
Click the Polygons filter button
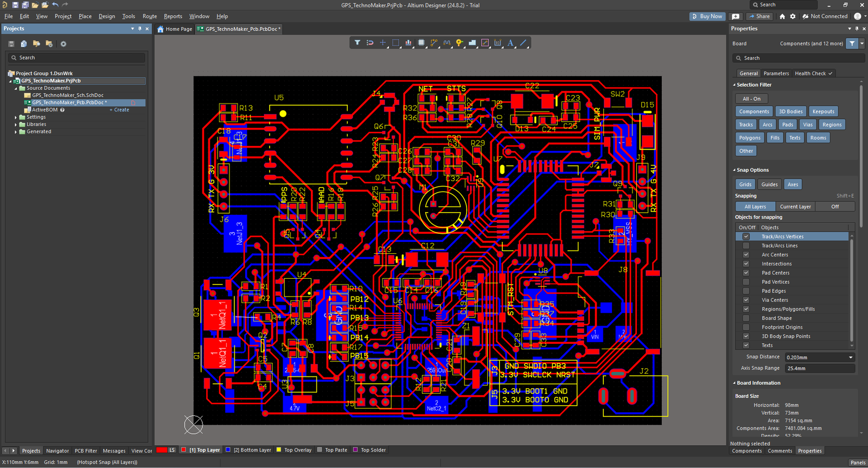(749, 138)
